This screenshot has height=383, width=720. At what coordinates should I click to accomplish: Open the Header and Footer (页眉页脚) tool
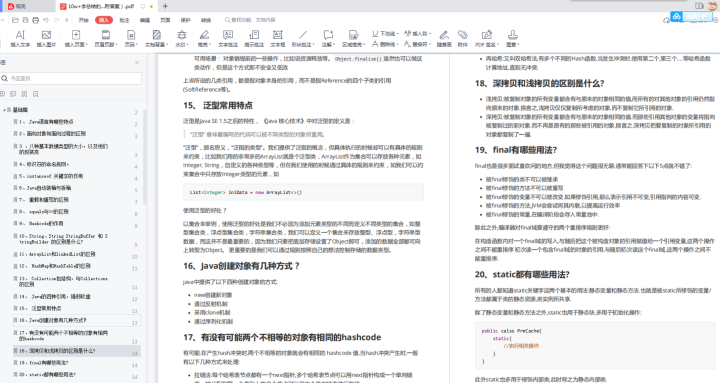pos(106,39)
